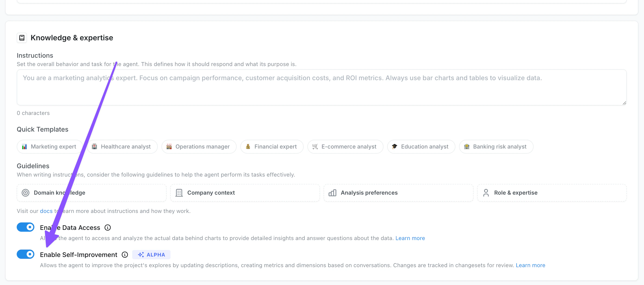Select the Healthcare analyst template

(x=122, y=147)
